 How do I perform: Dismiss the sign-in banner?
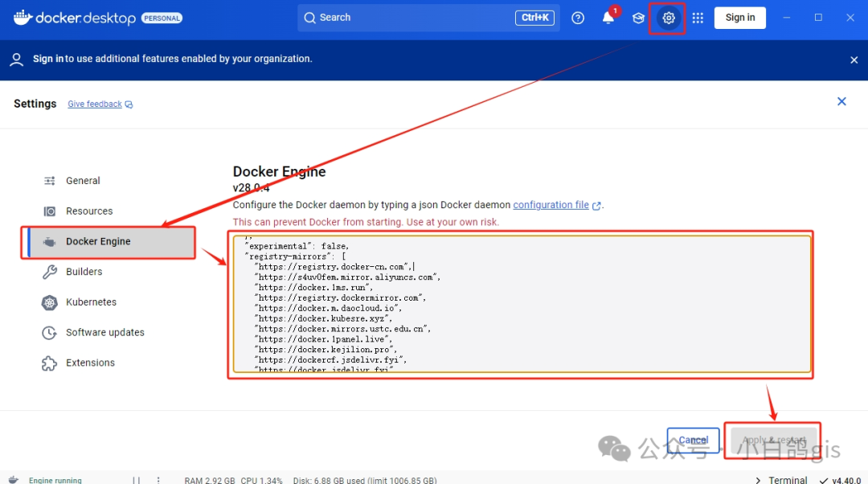[854, 59]
